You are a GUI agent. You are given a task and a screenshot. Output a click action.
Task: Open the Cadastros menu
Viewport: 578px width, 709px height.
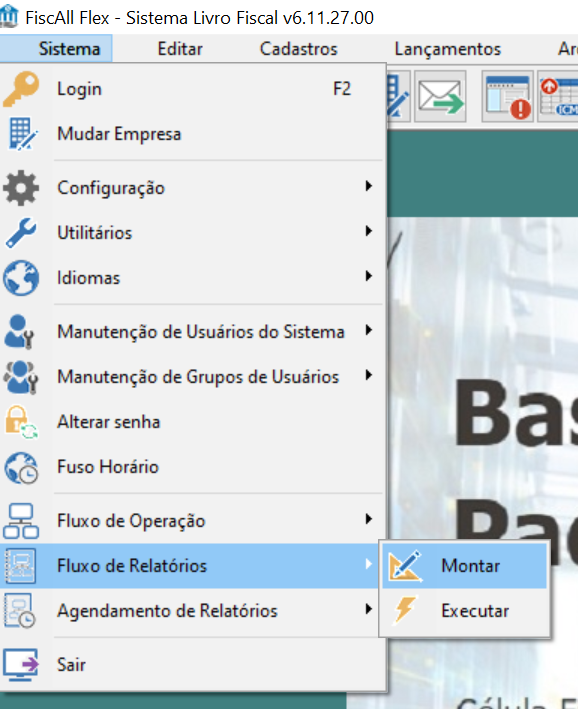(298, 49)
